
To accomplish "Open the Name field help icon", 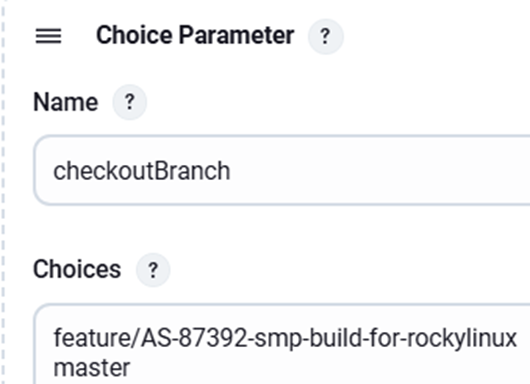I will point(129,102).
